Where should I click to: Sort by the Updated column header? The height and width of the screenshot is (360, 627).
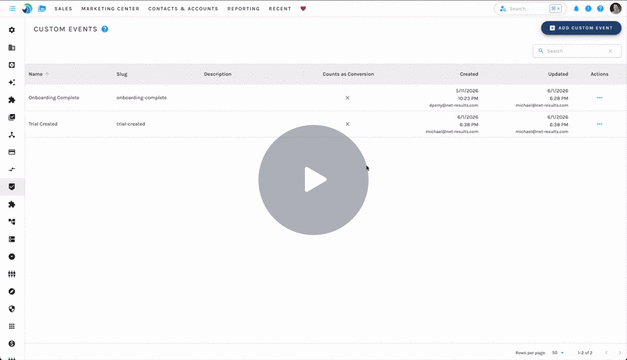point(558,74)
